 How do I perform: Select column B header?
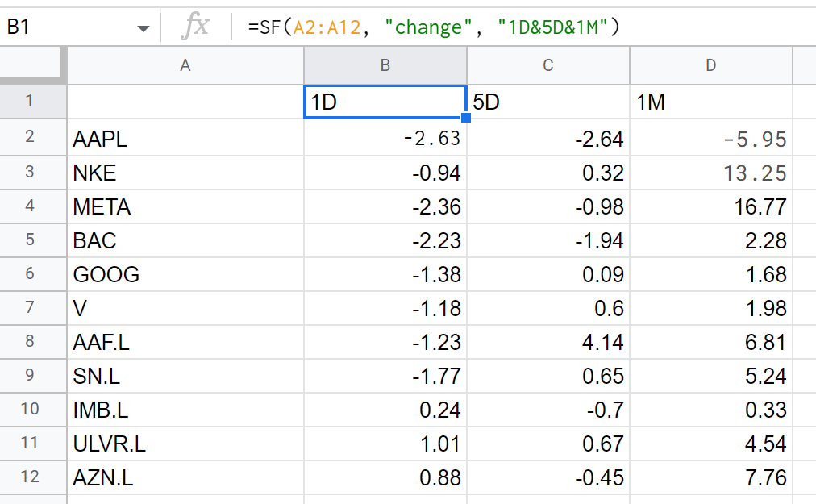(385, 65)
